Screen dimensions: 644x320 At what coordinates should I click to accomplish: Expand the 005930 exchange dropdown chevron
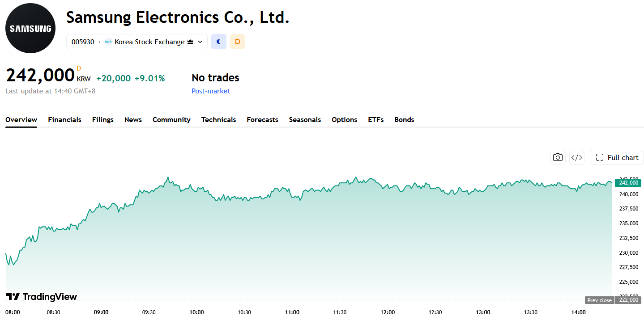click(200, 42)
